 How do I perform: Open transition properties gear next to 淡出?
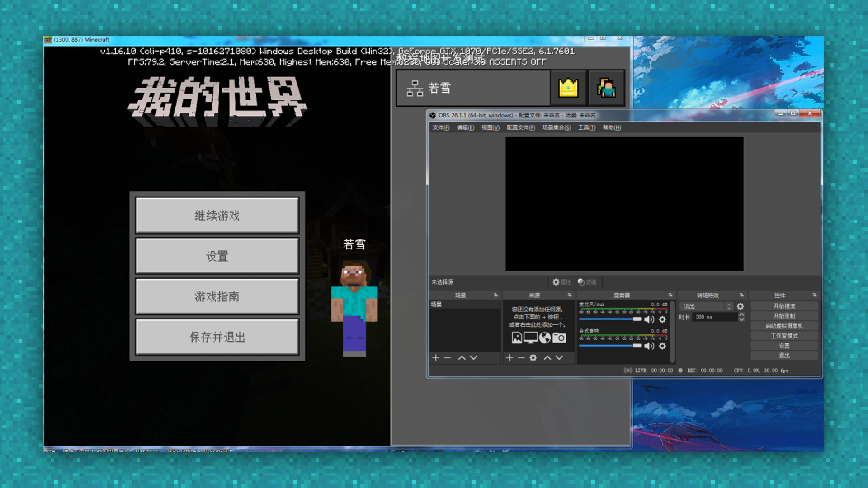coord(740,306)
